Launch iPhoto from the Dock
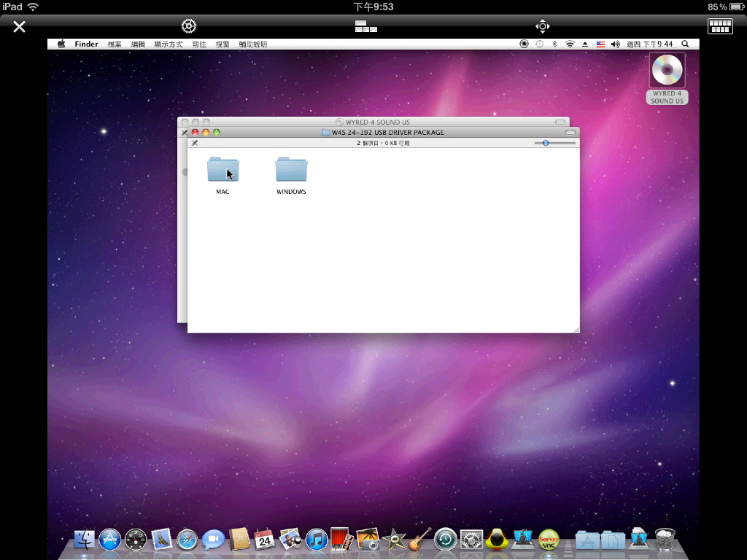 368,540
